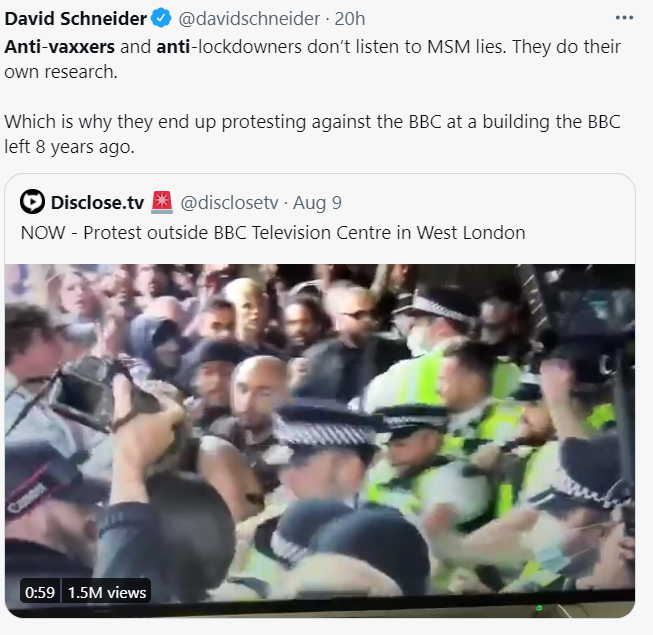Click the blue verified badge beside David Schneider
Viewport: 653px width, 635px height.
point(160,19)
